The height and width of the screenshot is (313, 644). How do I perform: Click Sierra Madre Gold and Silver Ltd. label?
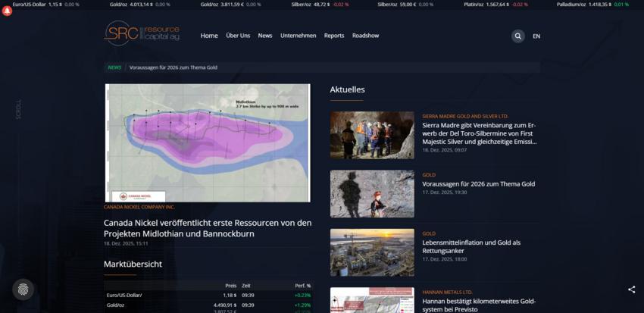click(x=465, y=116)
